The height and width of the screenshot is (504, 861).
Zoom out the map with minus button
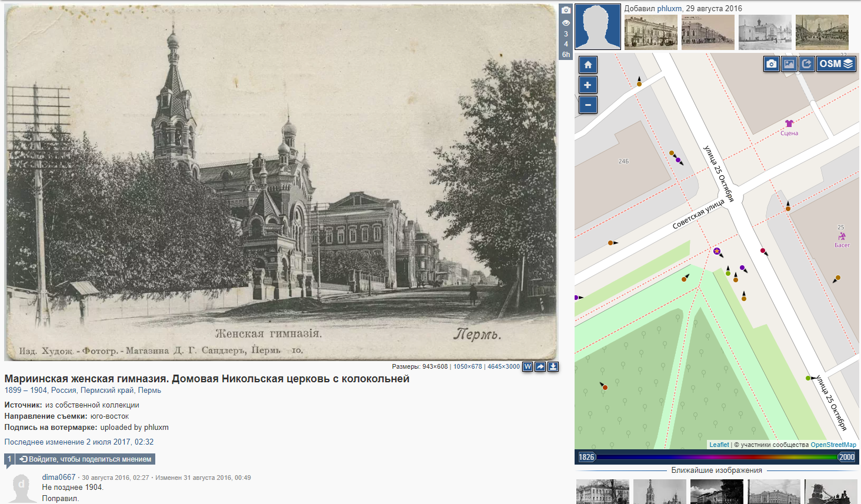click(x=588, y=105)
